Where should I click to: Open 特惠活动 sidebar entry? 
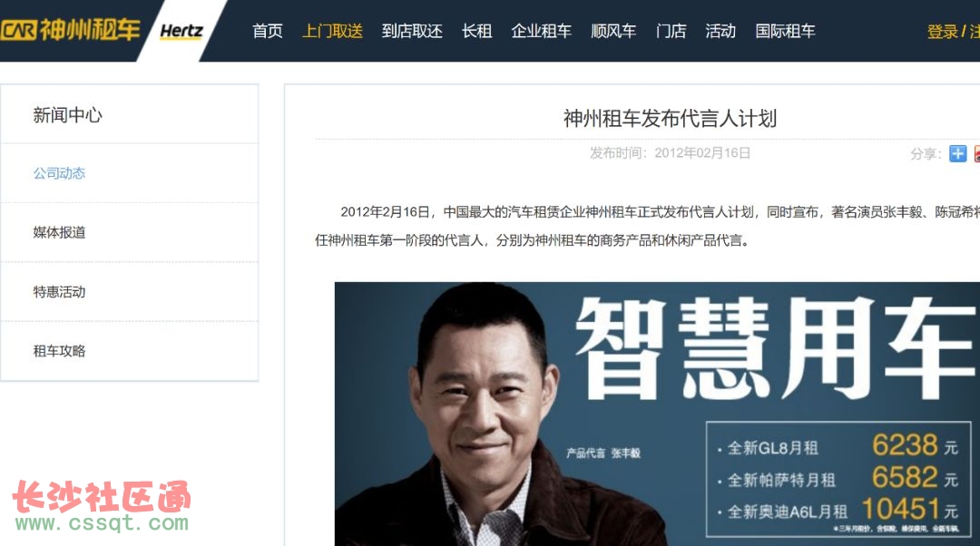pyautogui.click(x=59, y=292)
